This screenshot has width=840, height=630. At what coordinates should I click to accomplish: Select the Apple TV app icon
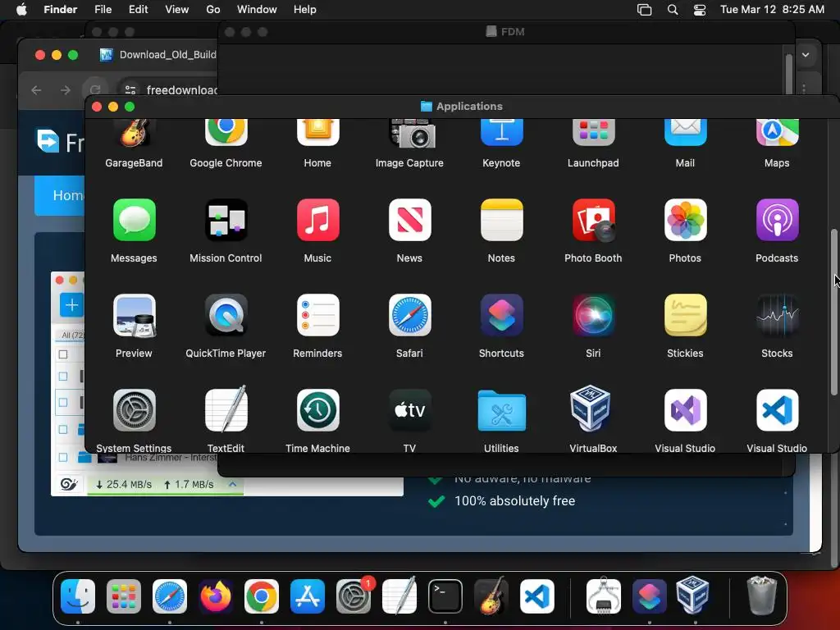point(409,410)
